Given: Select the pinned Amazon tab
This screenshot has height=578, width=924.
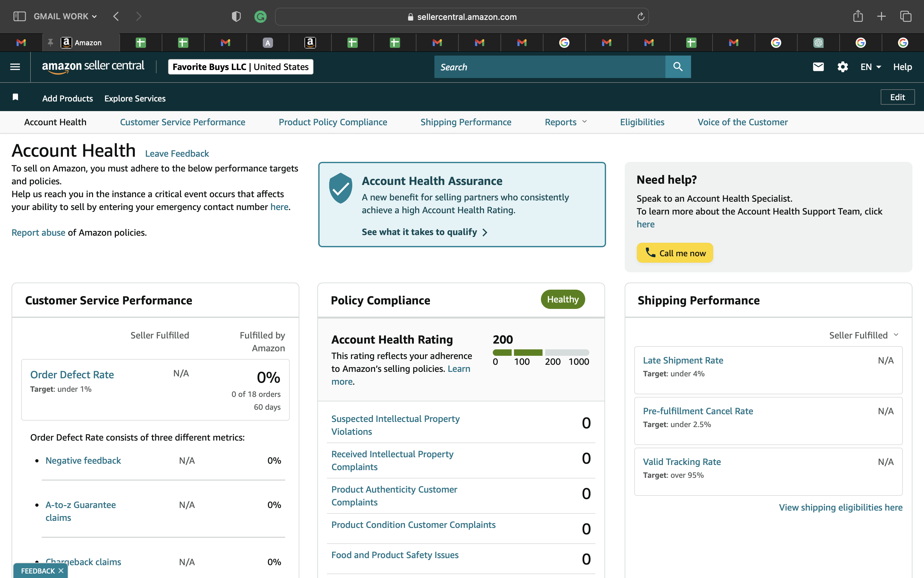Looking at the screenshot, I should click(81, 42).
